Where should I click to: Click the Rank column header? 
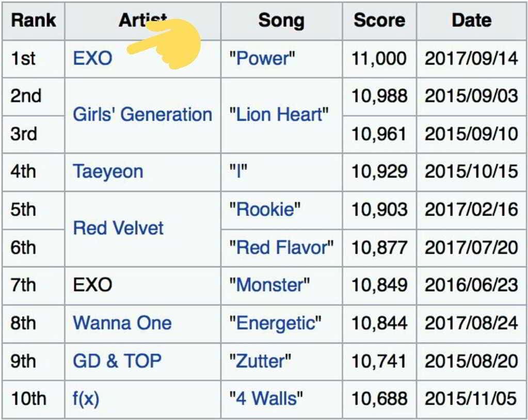(x=33, y=21)
